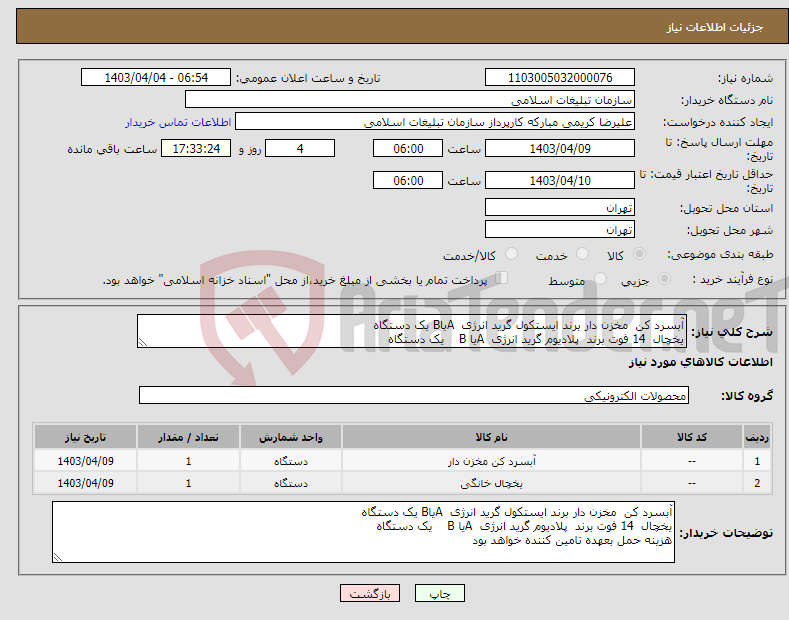The width and height of the screenshot is (789, 620).
Task: Click the بازگشت back button
Action: coord(370,593)
